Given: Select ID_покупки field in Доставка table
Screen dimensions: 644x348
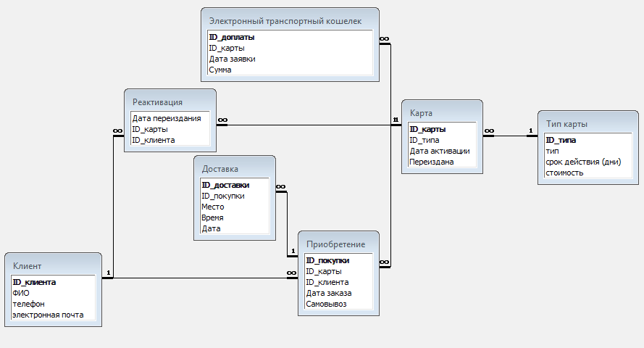Looking at the screenshot, I should 222,196.
